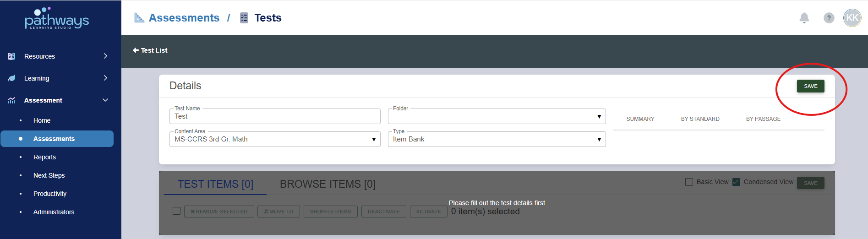
Task: Open the Type dropdown showing Item Bank
Action: tap(497, 139)
